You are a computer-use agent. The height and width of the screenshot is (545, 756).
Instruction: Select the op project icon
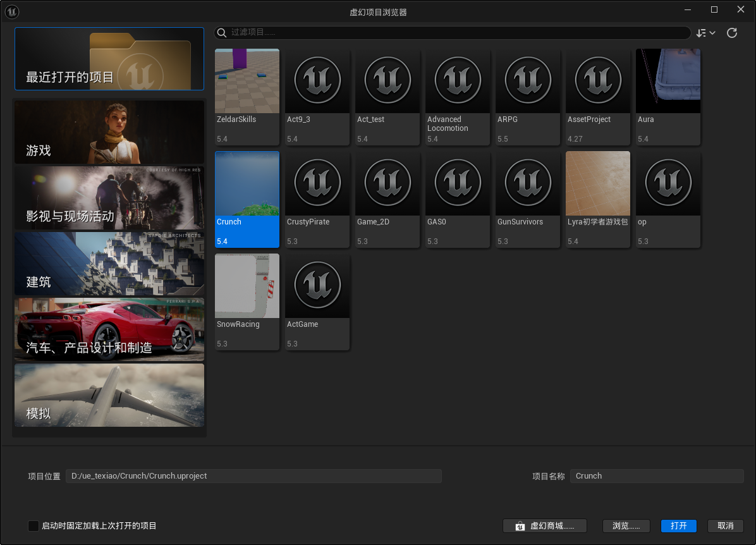(x=668, y=183)
